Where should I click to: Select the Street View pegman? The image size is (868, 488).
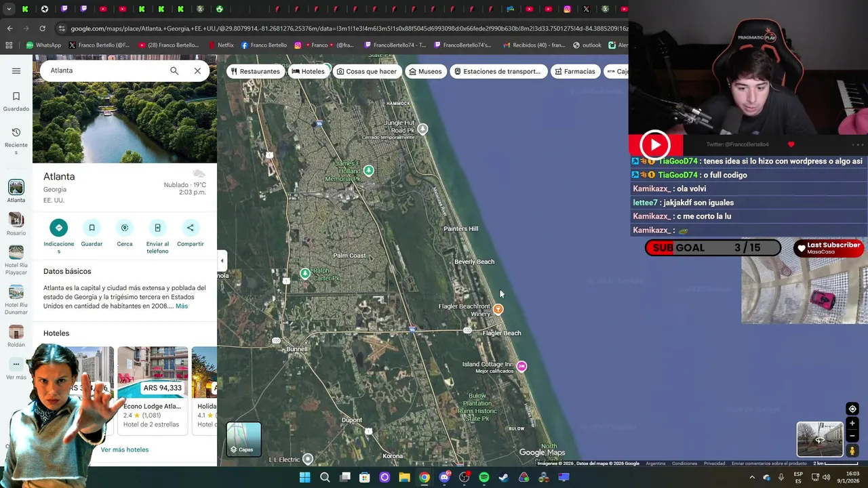(x=852, y=451)
